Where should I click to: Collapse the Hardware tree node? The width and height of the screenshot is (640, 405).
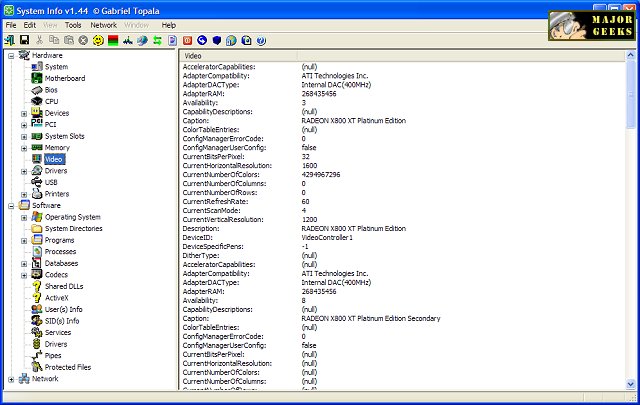[11, 56]
